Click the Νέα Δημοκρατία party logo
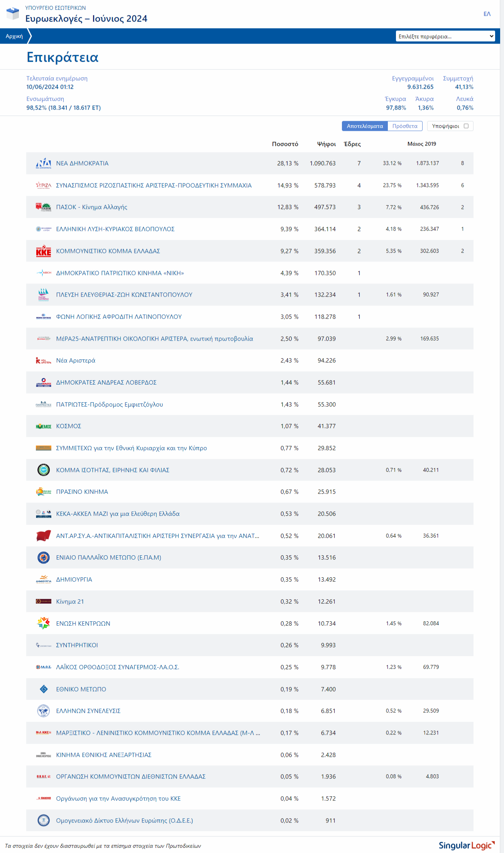Screen dimensions: 504x853 coord(44,163)
